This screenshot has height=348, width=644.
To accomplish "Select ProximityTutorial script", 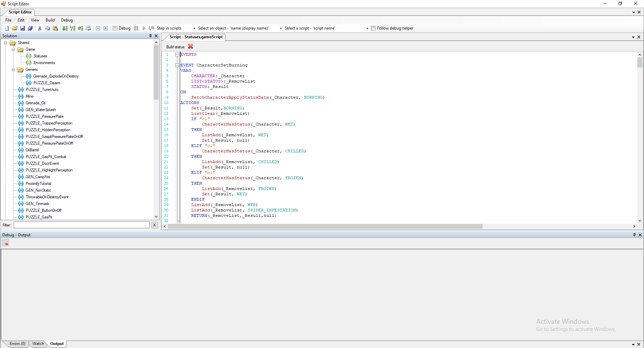I will pos(38,184).
